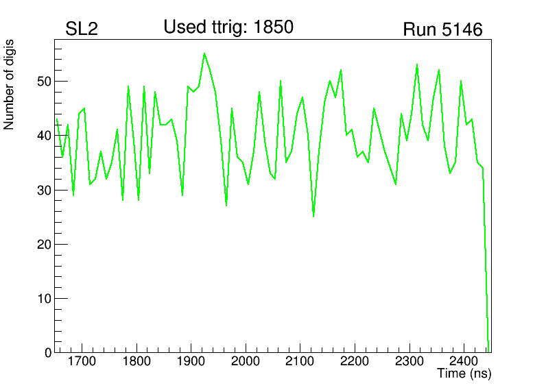The width and height of the screenshot is (546, 392).
Task: Click the 2100 x-axis tick label
Action: [x=300, y=361]
